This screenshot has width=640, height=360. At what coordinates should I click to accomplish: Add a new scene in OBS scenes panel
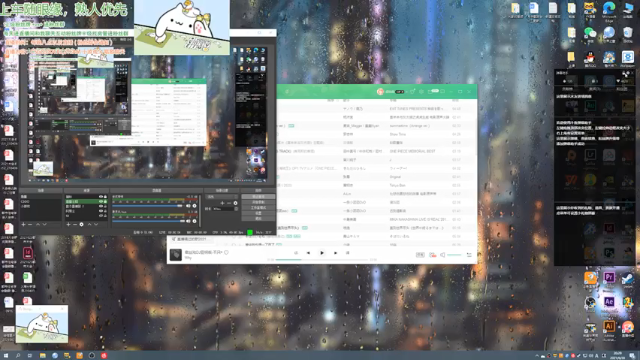[23, 224]
